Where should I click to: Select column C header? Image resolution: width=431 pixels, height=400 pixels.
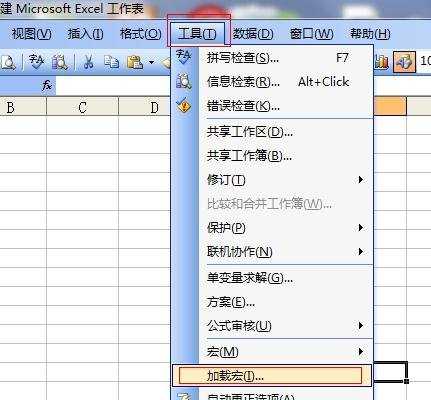pos(82,107)
